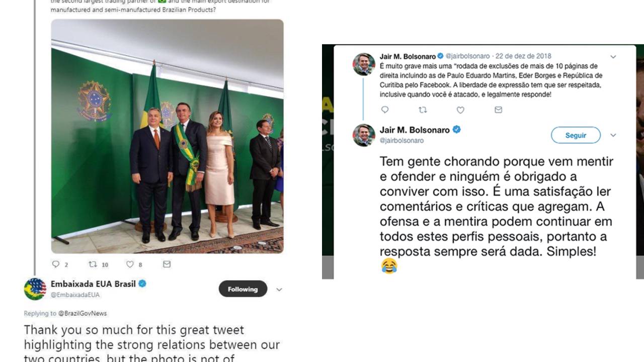Reply to Bolsonaro's 22 de dez tweet
644x362 pixels.
(385, 110)
